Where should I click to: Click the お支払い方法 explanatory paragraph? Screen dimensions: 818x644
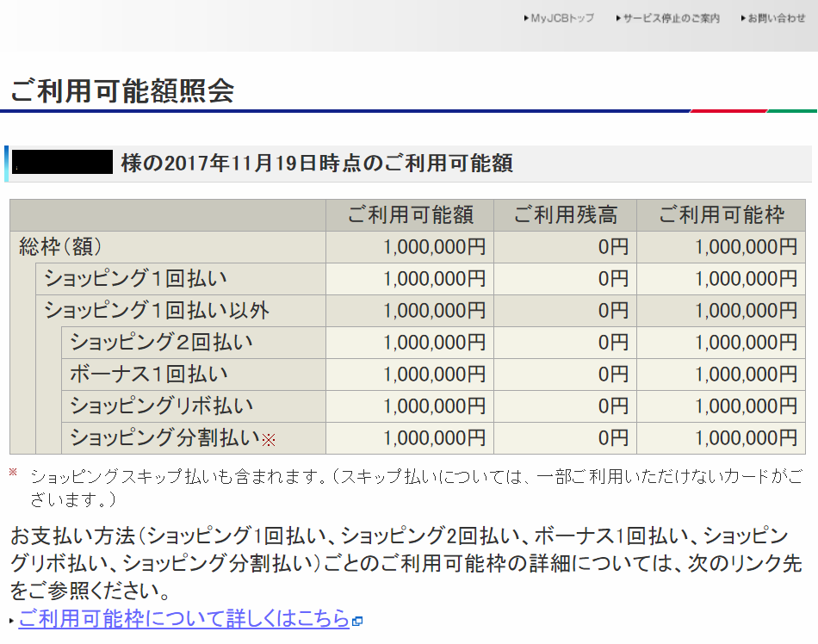pyautogui.click(x=406, y=563)
